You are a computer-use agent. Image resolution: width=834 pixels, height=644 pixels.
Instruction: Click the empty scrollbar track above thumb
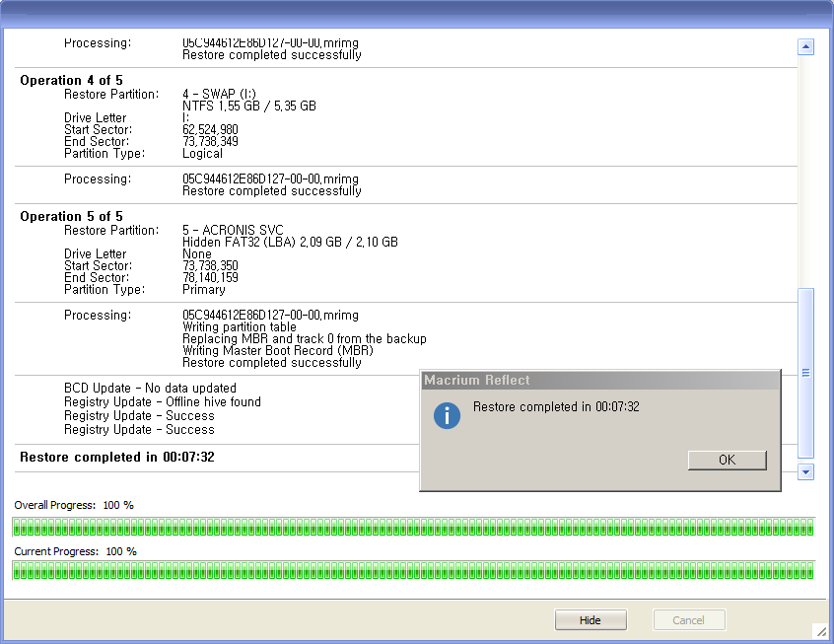805,168
